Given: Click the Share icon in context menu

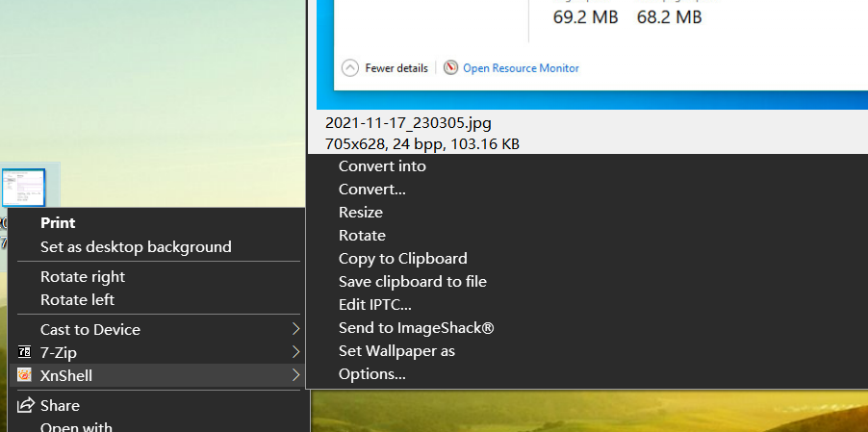Looking at the screenshot, I should click(25, 405).
